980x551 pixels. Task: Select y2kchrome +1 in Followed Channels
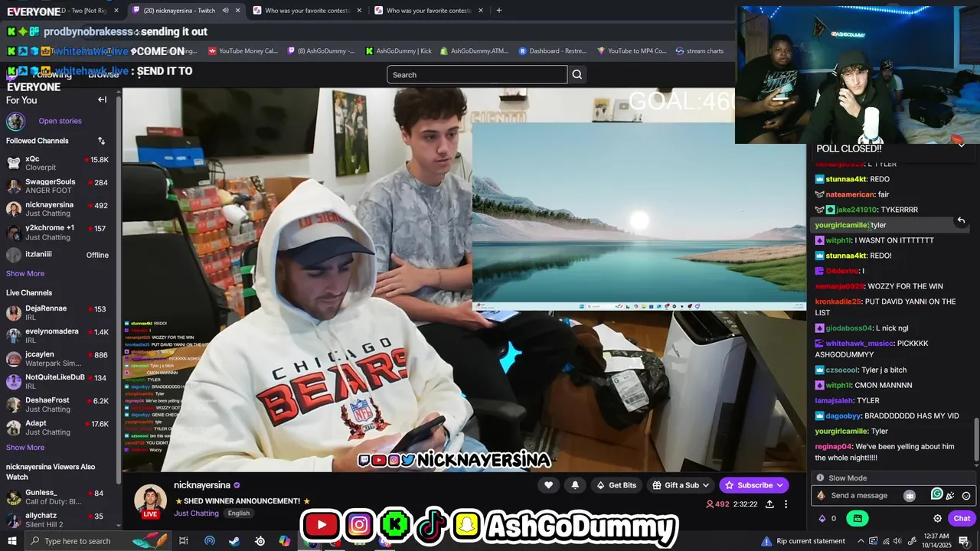point(57,232)
